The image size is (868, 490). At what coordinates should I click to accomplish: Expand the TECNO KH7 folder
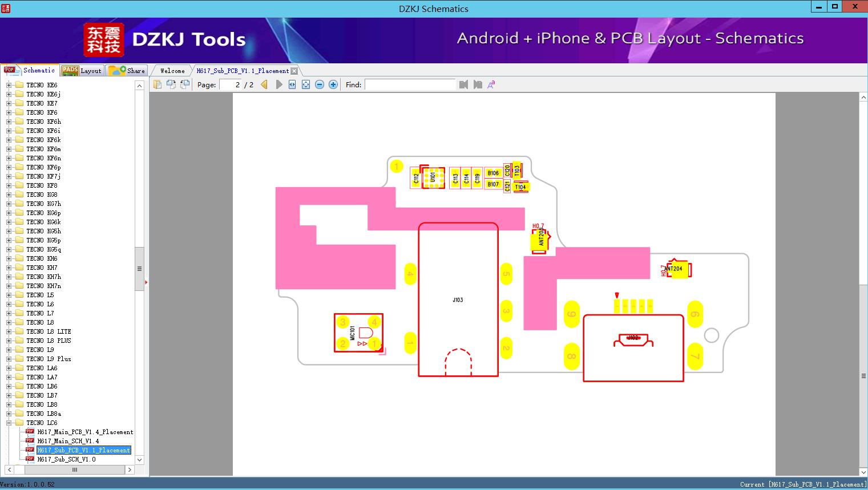click(x=9, y=268)
